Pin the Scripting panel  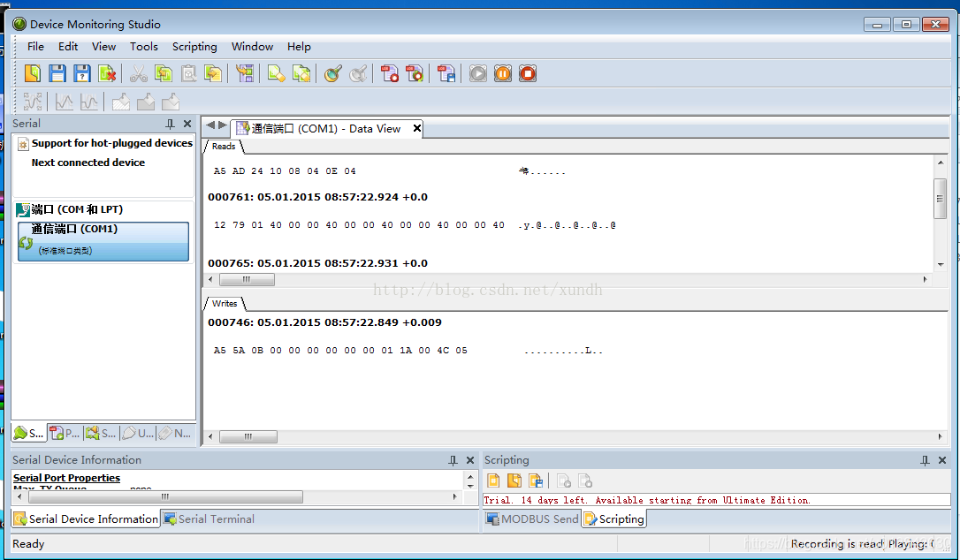(926, 460)
